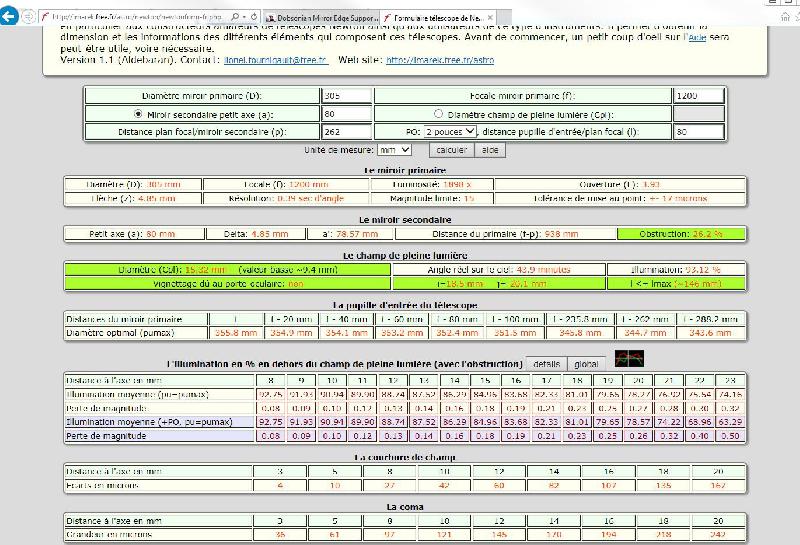Open the Aide link in the intro text
This screenshot has width=800, height=545.
click(697, 37)
